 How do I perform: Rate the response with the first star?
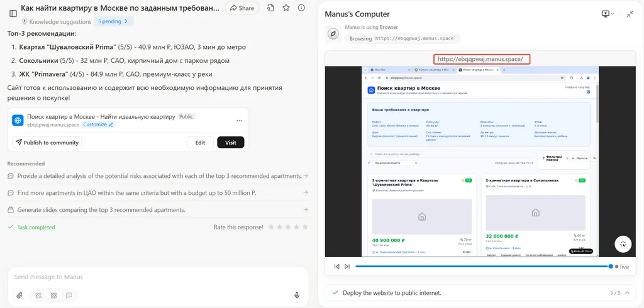(271, 227)
